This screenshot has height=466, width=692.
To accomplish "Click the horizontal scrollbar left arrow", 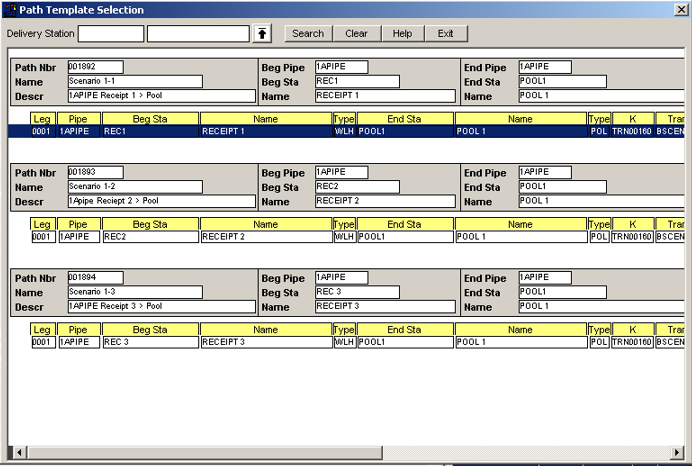I will point(16,453).
